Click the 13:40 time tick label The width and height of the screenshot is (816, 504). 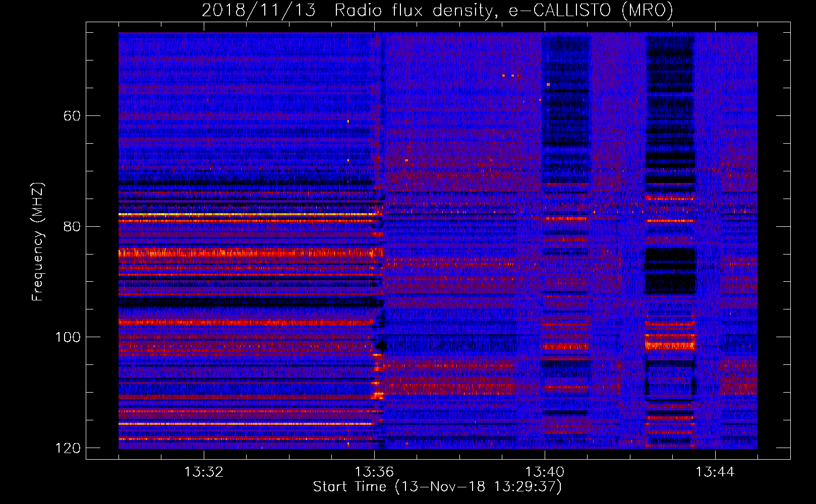[545, 472]
